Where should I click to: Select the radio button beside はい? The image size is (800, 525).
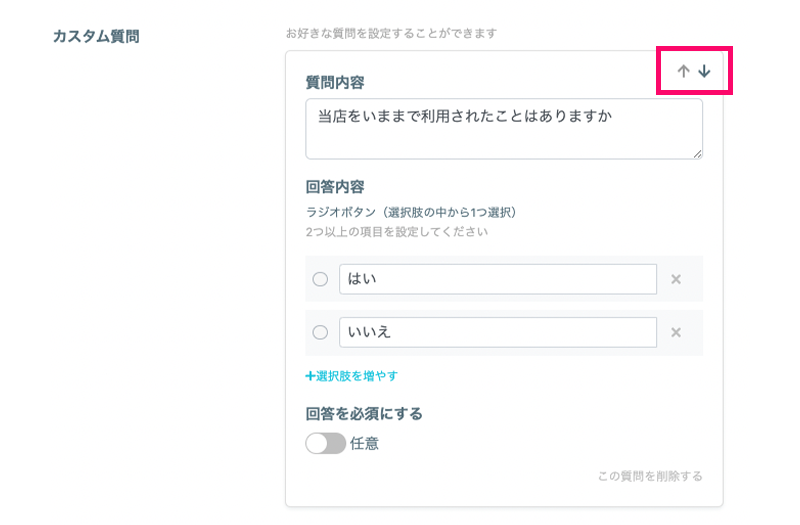pos(320,279)
